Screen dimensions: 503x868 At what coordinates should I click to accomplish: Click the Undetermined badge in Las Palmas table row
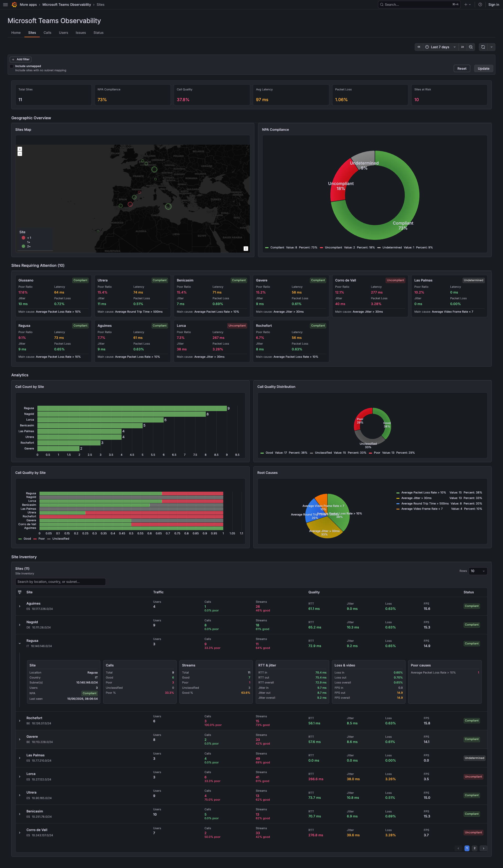474,758
